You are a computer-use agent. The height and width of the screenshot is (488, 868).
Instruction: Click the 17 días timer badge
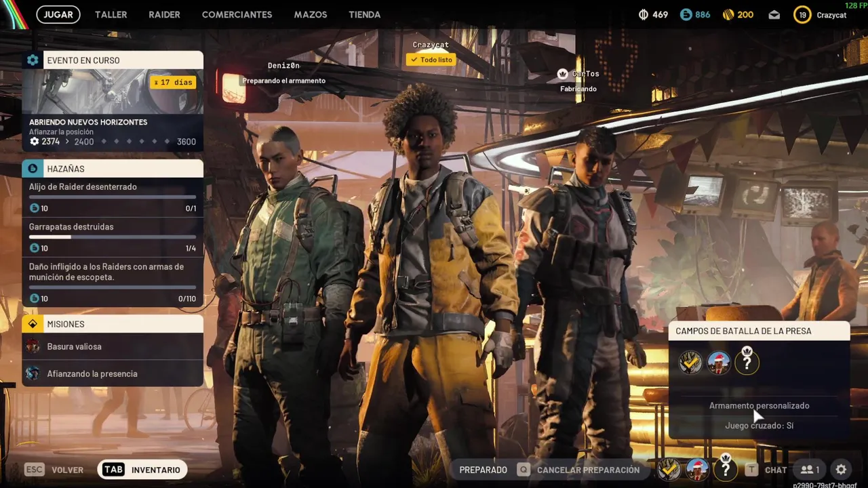coord(173,82)
